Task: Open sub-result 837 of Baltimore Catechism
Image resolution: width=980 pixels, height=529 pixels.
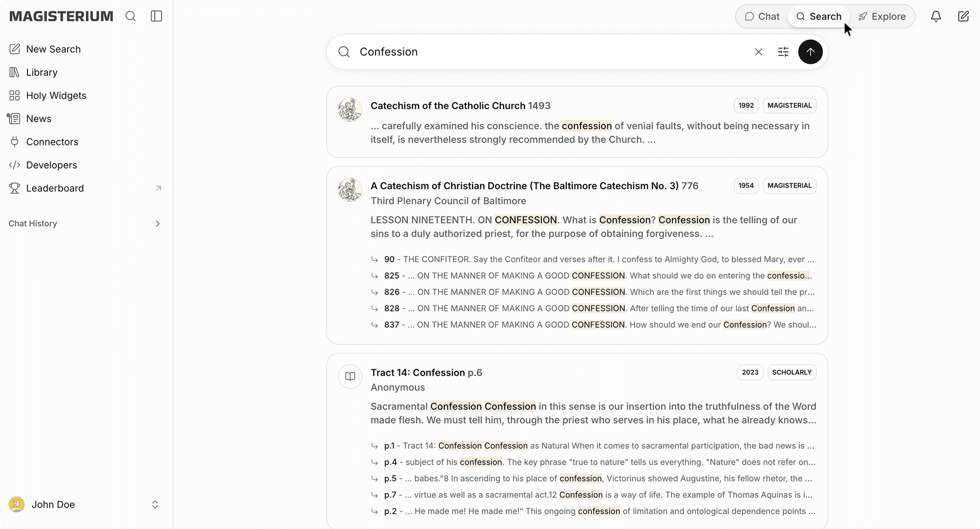Action: [x=593, y=325]
